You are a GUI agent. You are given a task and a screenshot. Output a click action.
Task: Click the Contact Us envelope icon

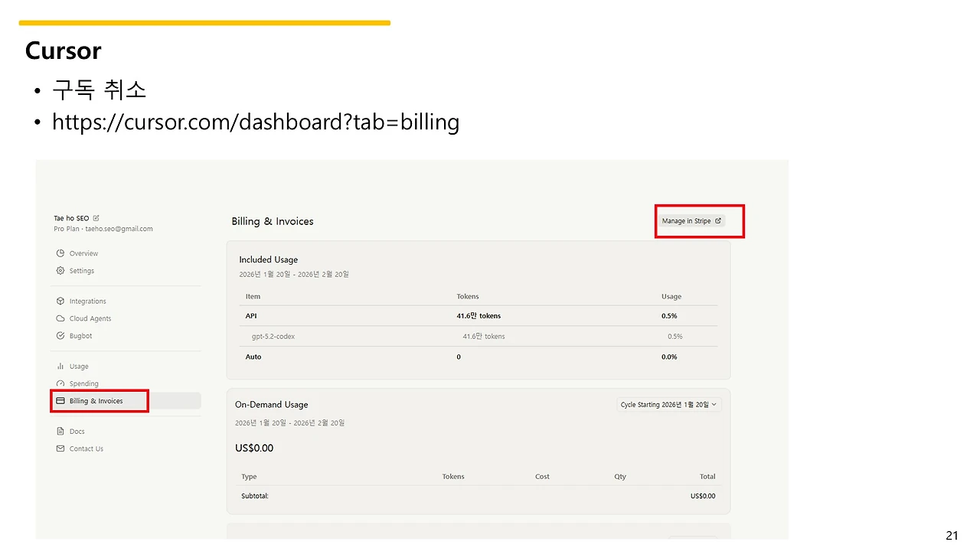click(x=60, y=448)
